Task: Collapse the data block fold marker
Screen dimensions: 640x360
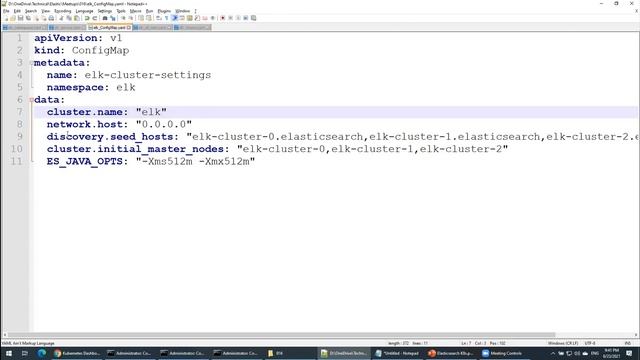Action: (x=31, y=100)
